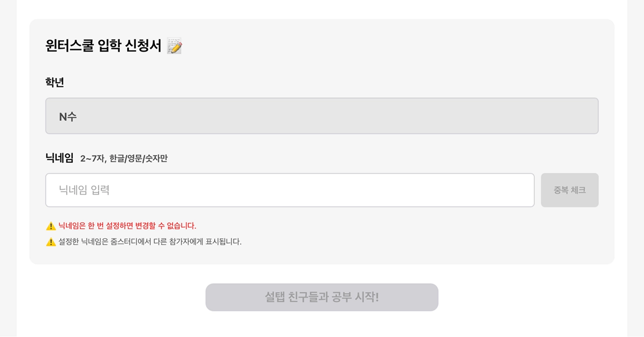Click the gray 줌스터디 nickname display notice
644x337 pixels.
click(x=150, y=242)
